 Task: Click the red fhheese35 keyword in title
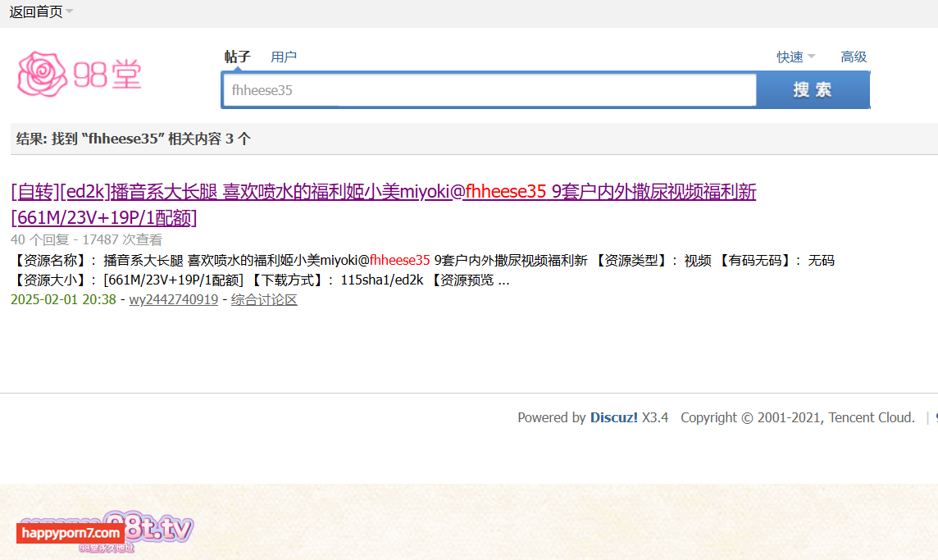(x=506, y=192)
